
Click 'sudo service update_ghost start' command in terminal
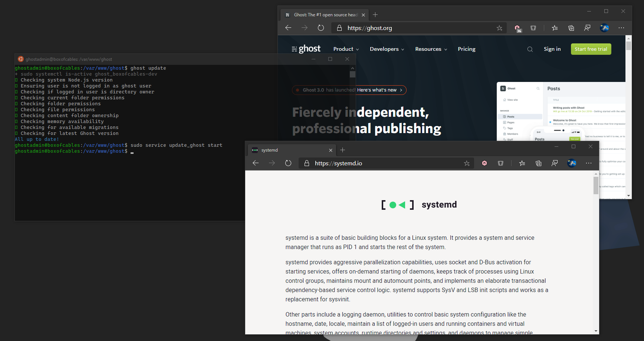tap(176, 145)
